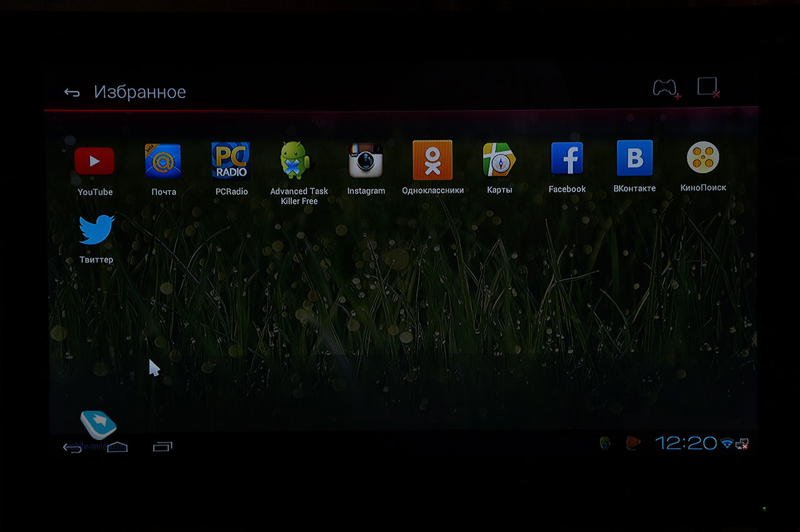This screenshot has width=800, height=532.
Task: Go back using the arrow beside Избранное
Action: coord(72,93)
